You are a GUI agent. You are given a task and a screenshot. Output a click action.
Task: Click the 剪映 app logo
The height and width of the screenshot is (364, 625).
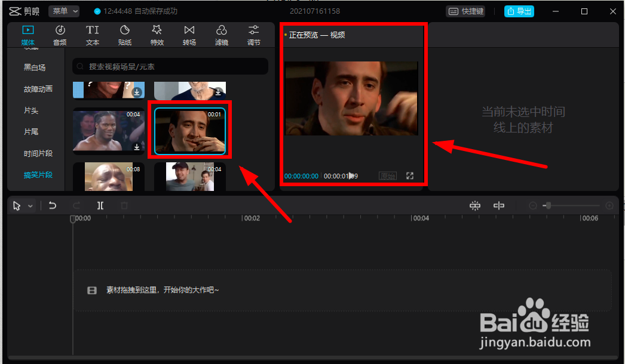(24, 11)
